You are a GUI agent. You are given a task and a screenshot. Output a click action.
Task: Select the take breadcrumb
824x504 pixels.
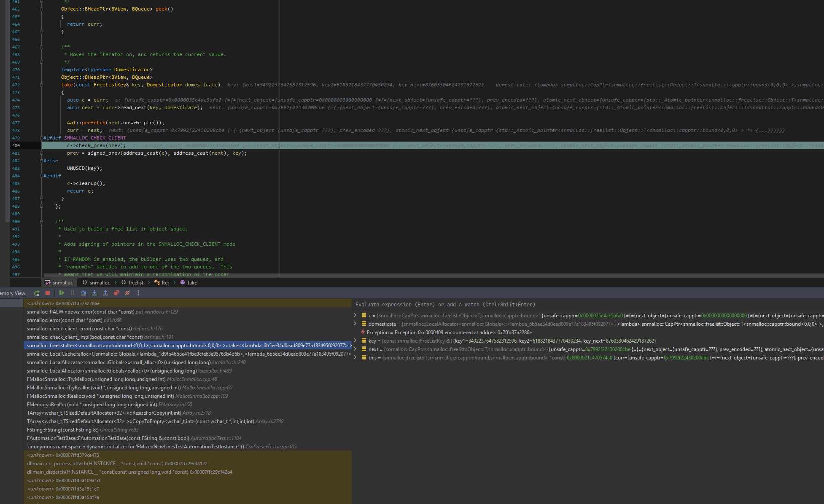coord(188,283)
